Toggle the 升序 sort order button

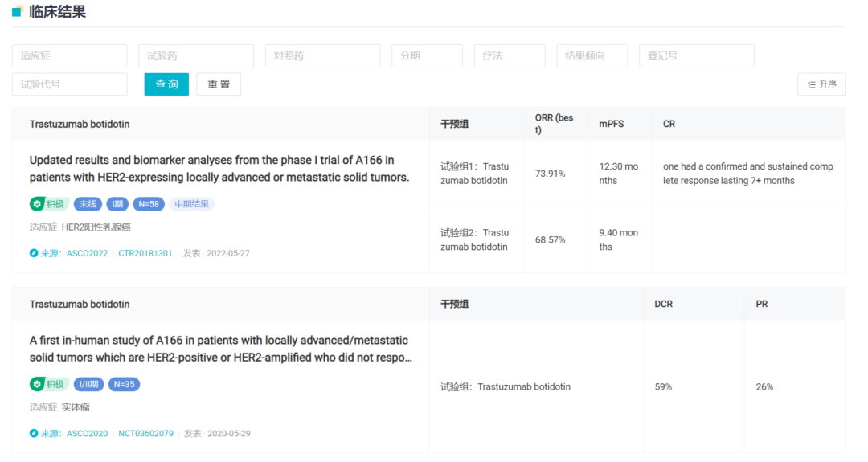pyautogui.click(x=821, y=84)
